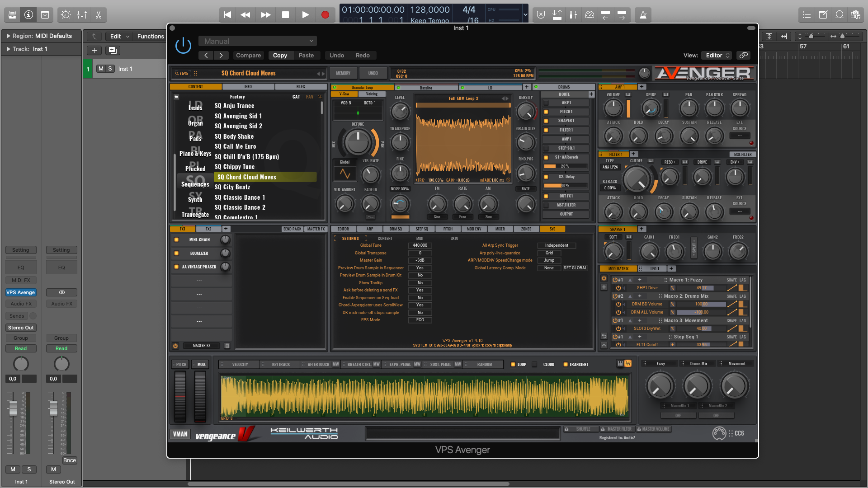Open the Mixer icon in toolbar

82,15
